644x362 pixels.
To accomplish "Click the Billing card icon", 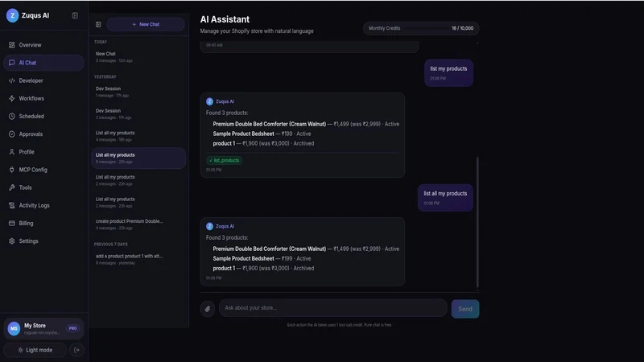I will 11,224.
